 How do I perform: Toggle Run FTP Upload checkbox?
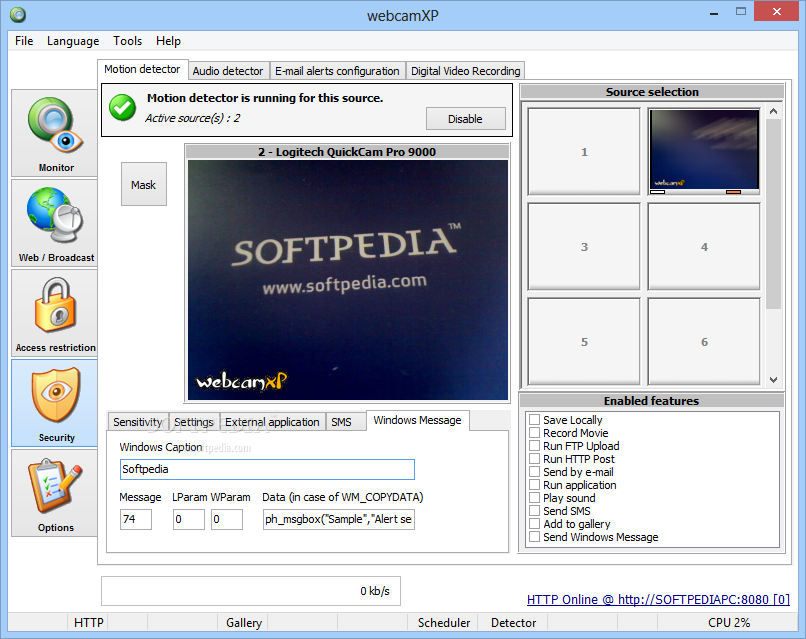tap(535, 446)
